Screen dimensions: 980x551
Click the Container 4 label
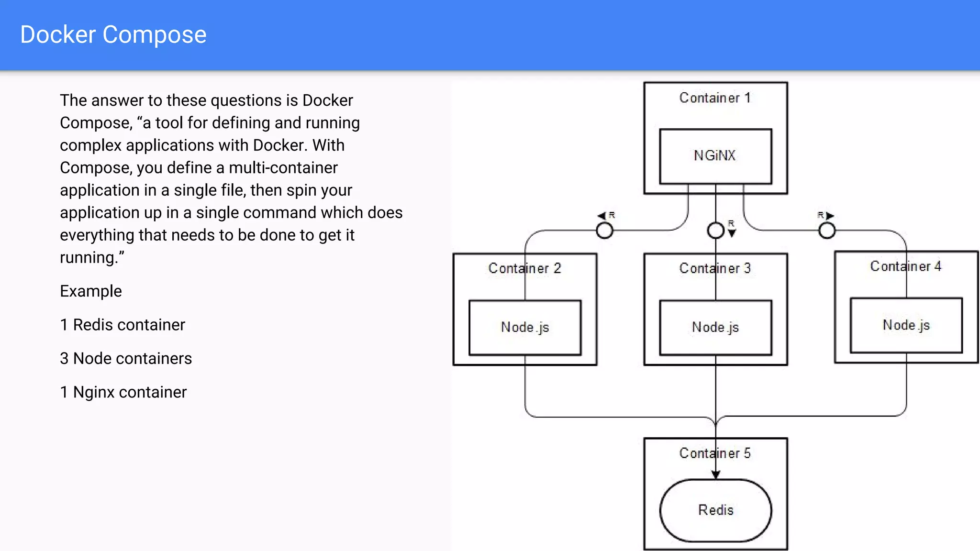[x=905, y=266]
